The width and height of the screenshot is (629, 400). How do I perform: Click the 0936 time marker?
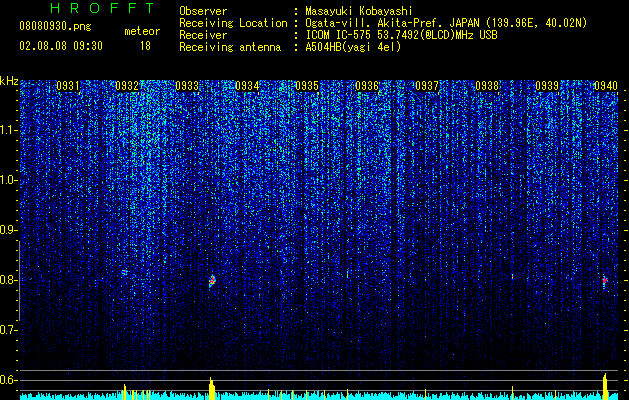[367, 86]
